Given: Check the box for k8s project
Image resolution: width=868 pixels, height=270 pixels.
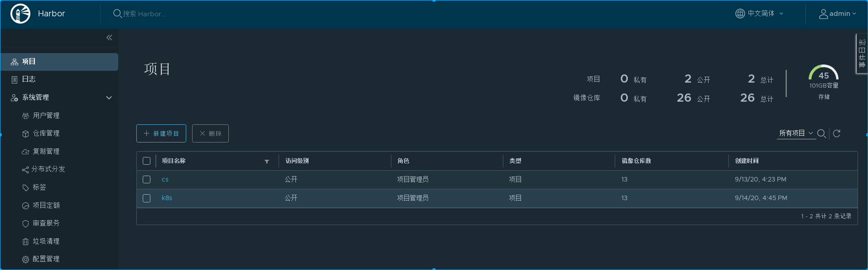Looking at the screenshot, I should 146,198.
